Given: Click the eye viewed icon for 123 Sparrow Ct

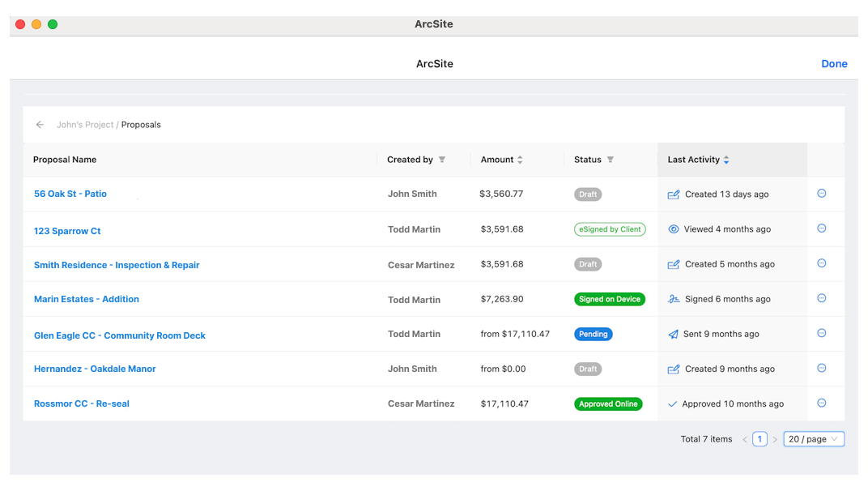Looking at the screenshot, I should coord(673,228).
